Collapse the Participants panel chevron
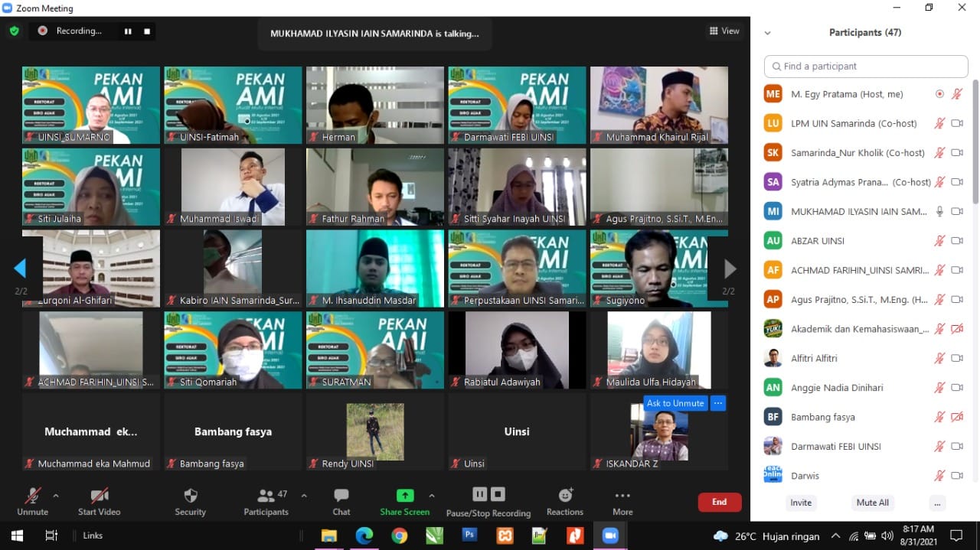 tap(768, 33)
